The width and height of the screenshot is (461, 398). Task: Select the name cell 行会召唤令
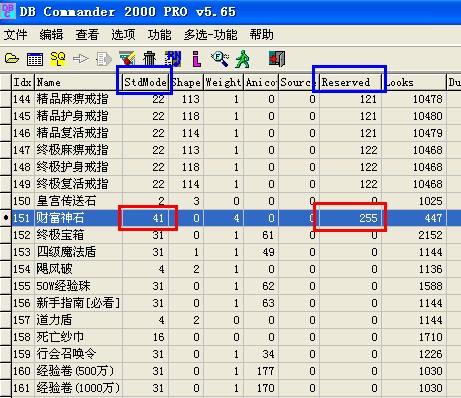[78, 354]
